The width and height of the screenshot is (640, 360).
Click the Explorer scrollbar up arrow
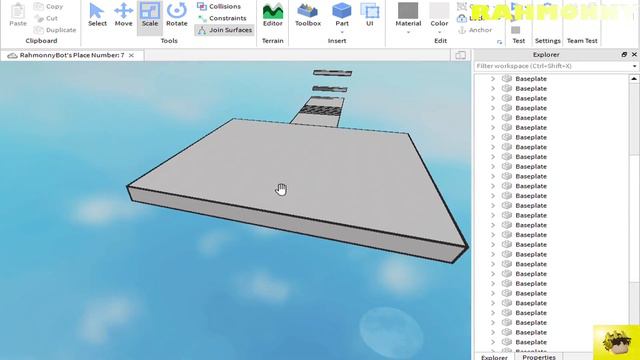(x=634, y=79)
